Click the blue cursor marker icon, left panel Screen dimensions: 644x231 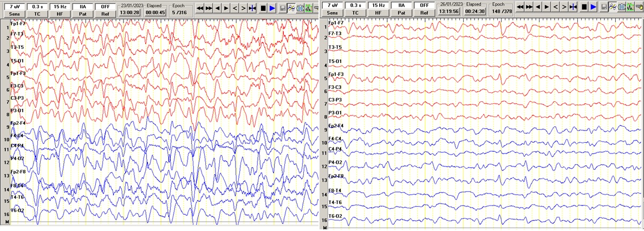(x=252, y=8)
